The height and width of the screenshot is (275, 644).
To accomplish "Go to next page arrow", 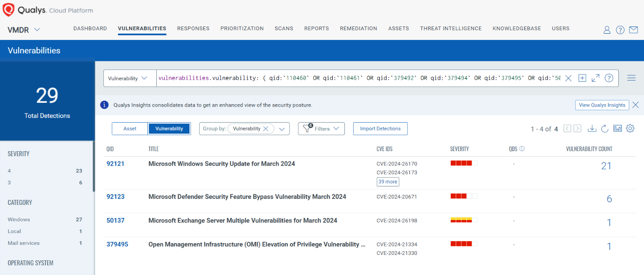I will pos(578,128).
